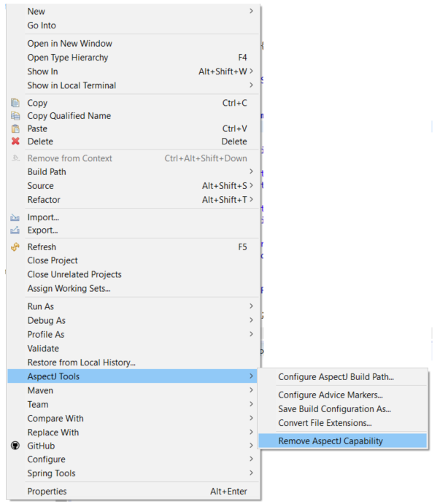The width and height of the screenshot is (448, 504).
Task: Open the Profile As submenu
Action: click(x=133, y=335)
